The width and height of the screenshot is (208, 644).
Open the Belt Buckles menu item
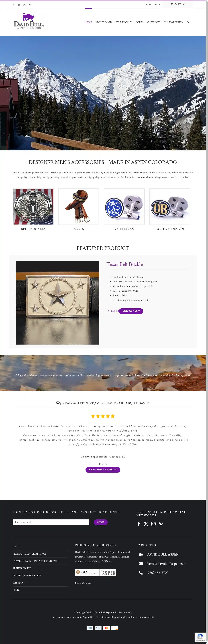tap(124, 22)
